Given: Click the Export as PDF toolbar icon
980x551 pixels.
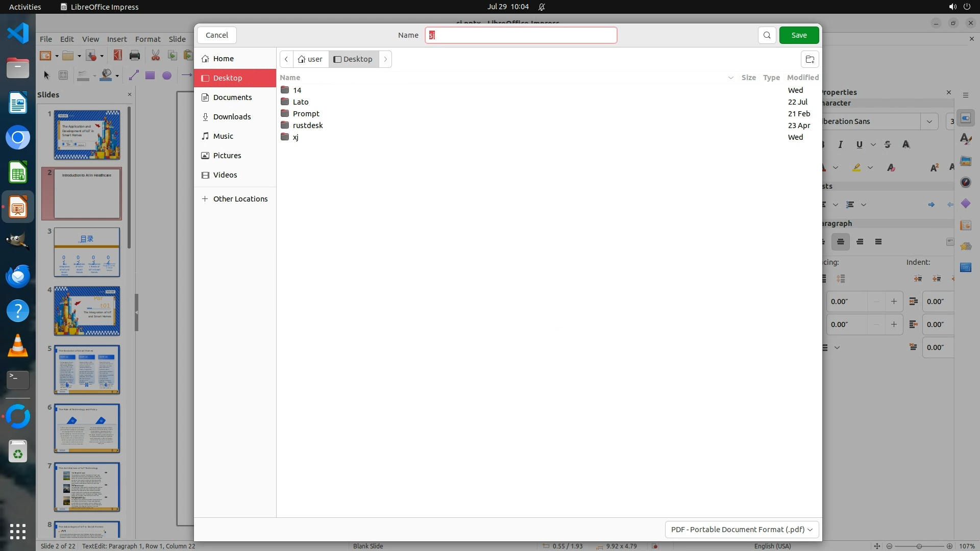Looking at the screenshot, I should [118, 56].
